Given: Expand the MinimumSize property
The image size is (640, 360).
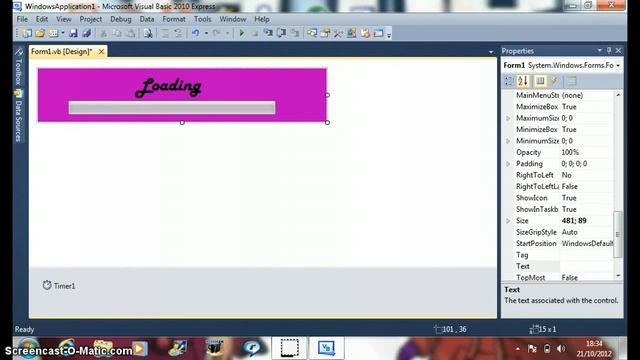Looking at the screenshot, I should [x=508, y=141].
